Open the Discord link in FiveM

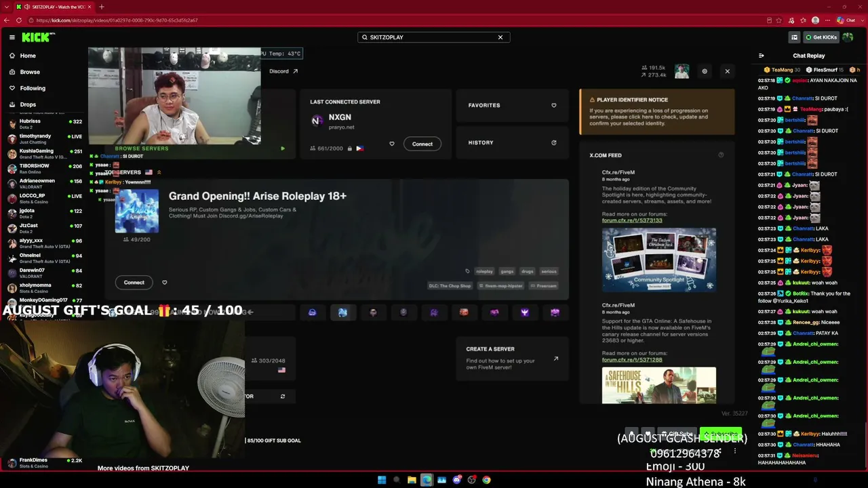(283, 71)
